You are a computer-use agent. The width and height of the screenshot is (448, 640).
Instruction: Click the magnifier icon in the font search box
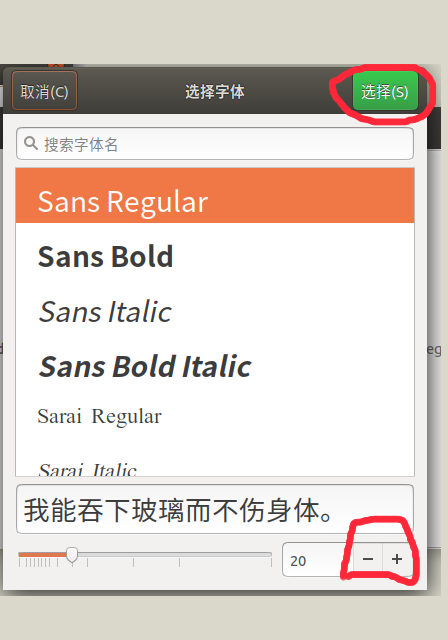31,143
